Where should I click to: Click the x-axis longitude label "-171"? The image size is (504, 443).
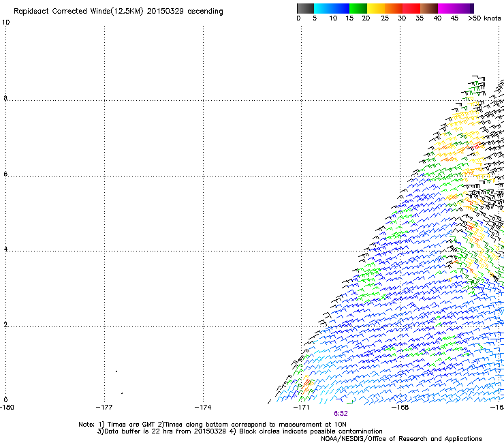302,408
